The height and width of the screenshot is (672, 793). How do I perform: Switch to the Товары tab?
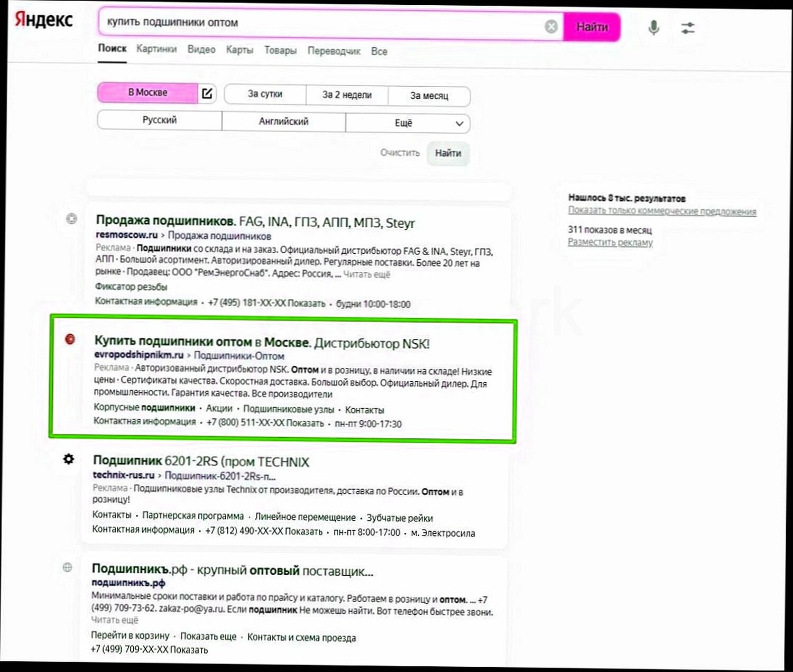coord(280,50)
